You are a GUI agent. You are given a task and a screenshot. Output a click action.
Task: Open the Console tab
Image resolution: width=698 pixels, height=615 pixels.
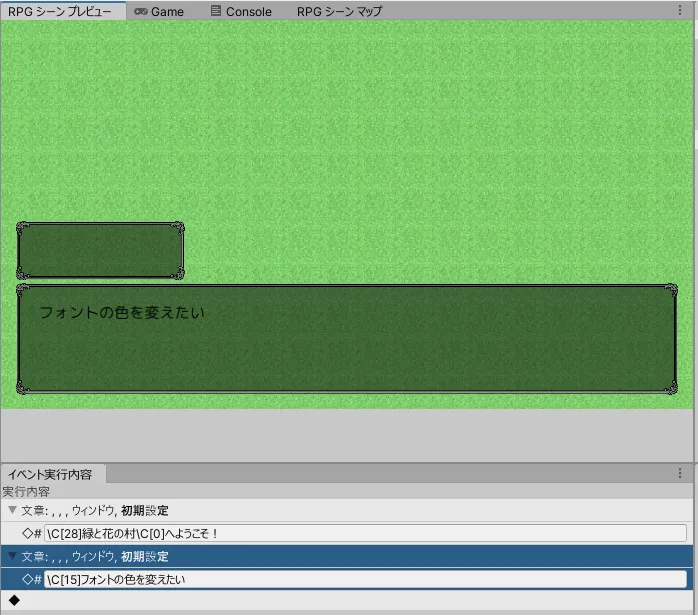tap(241, 12)
